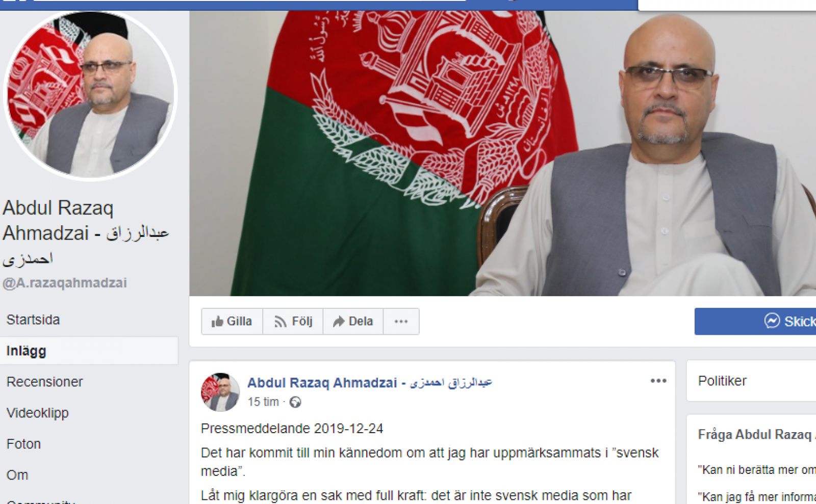This screenshot has width=816, height=504.
Task: Click the 15 tim post timestamp
Action: point(263,402)
